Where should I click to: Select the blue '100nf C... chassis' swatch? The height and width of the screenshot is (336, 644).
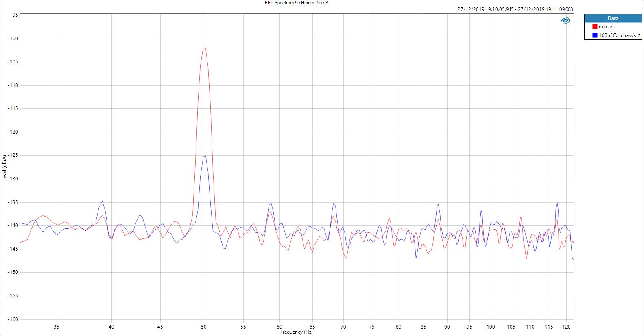point(595,35)
